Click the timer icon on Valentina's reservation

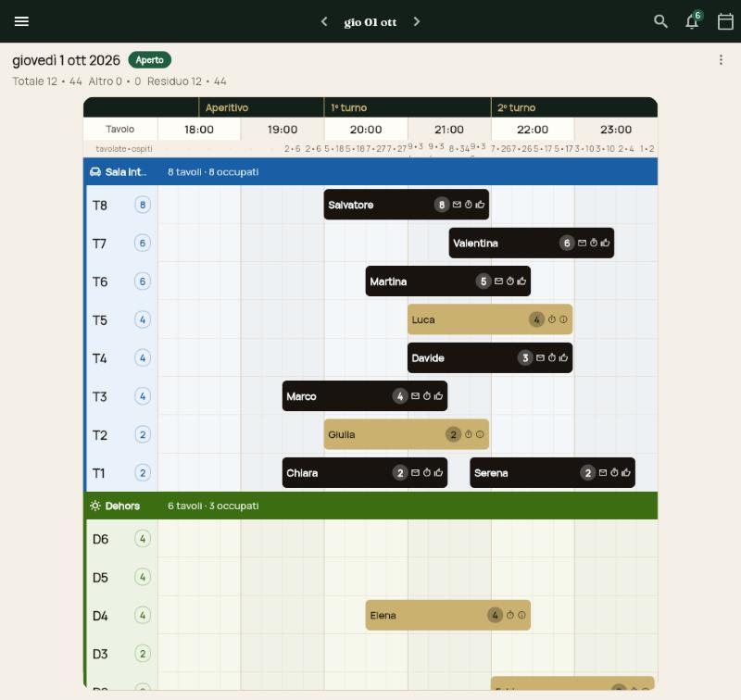(x=594, y=243)
